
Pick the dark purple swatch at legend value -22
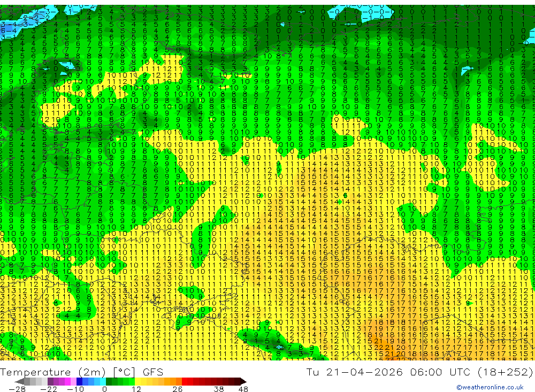tap(50, 381)
